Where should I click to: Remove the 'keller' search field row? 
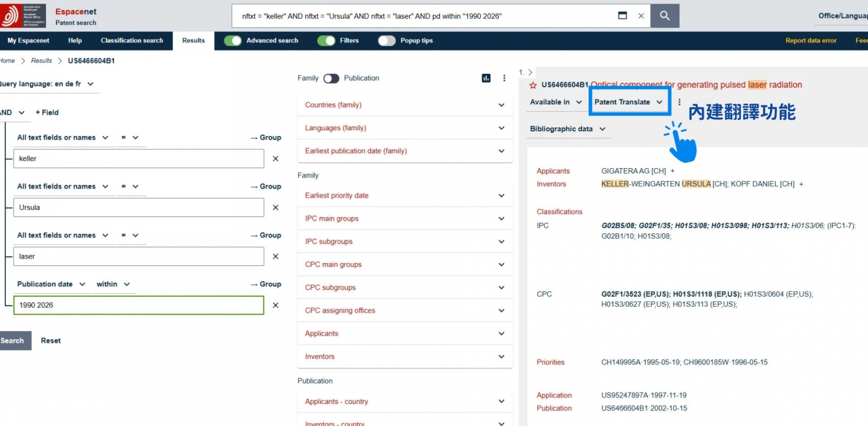(x=276, y=158)
